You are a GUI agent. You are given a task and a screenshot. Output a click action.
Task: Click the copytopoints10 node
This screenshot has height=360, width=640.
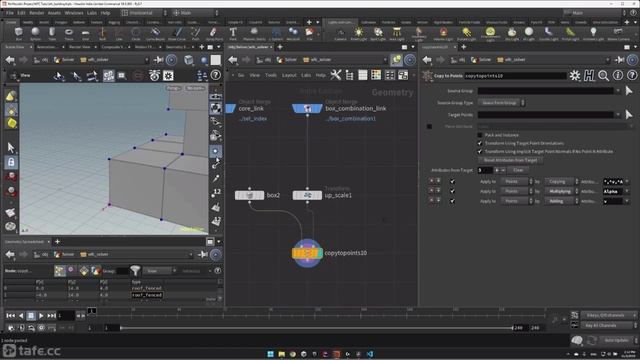point(307,253)
